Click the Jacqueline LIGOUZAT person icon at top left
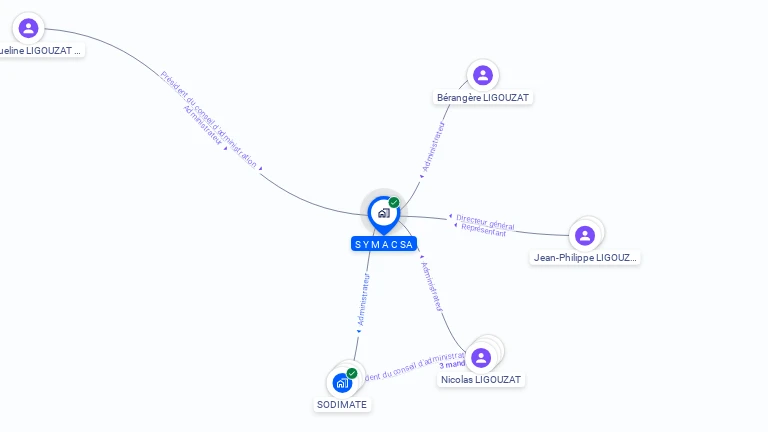 click(28, 28)
